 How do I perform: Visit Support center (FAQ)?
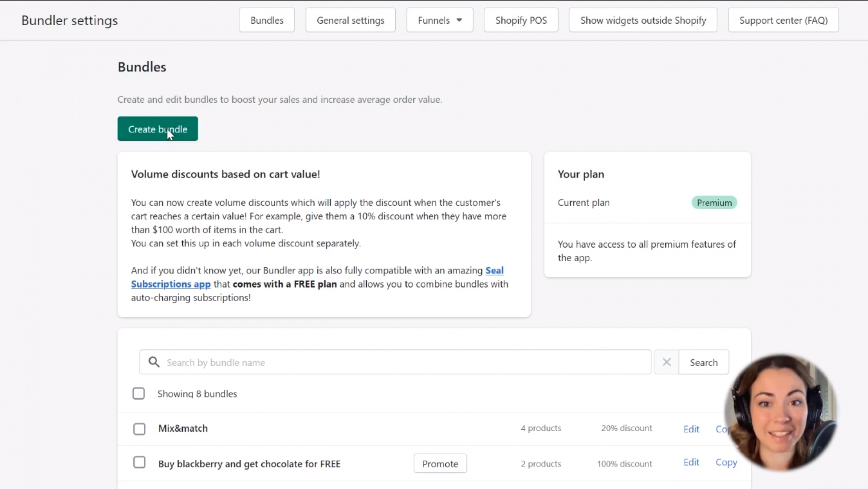(x=783, y=20)
